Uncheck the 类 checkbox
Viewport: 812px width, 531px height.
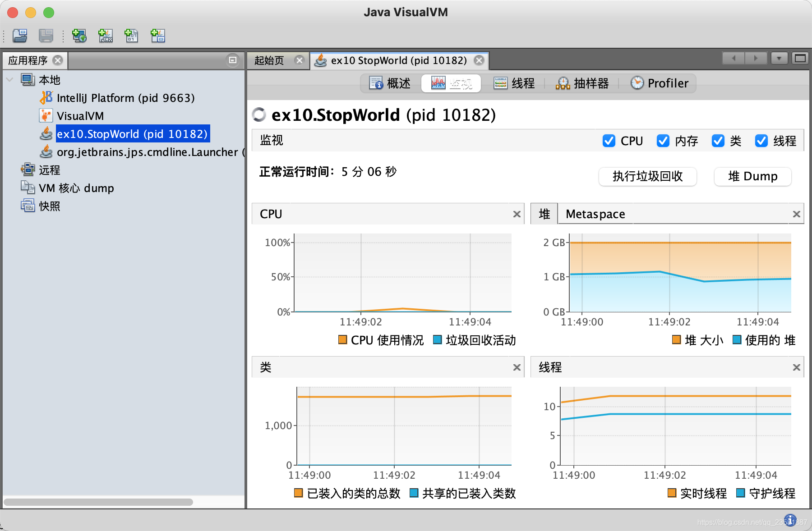[718, 141]
